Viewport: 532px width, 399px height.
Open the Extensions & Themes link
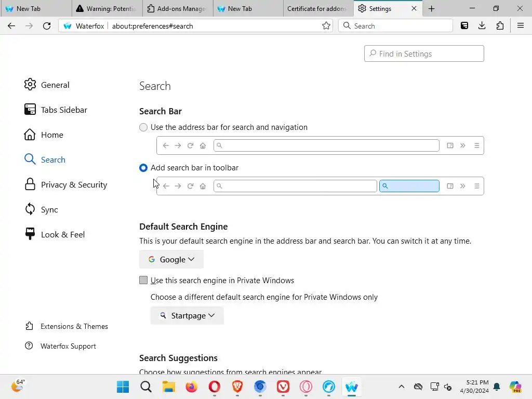click(66, 326)
